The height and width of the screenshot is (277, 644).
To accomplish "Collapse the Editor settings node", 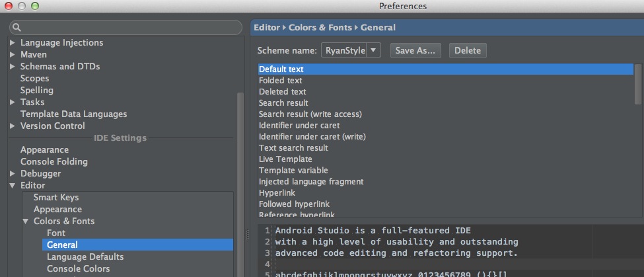I will tap(13, 186).
